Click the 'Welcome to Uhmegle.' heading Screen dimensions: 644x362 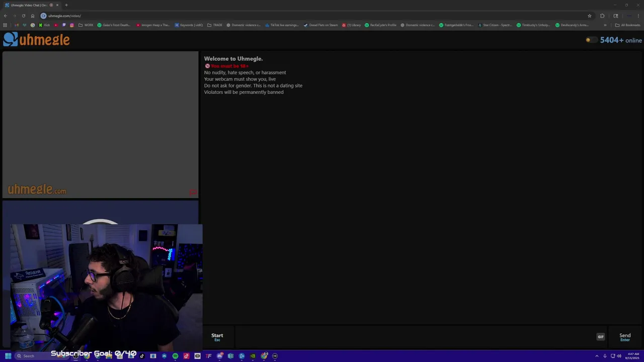click(233, 59)
